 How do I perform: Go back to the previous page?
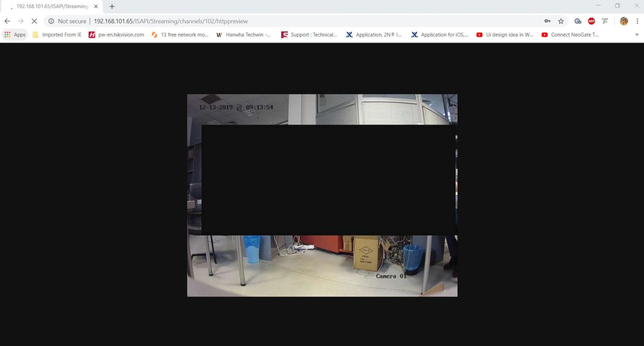click(7, 21)
